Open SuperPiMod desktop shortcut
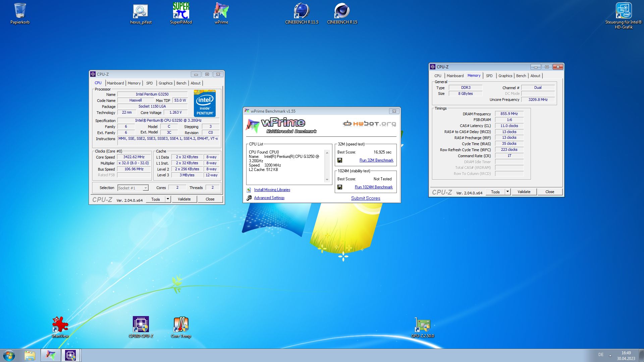644x362 pixels. [x=181, y=13]
